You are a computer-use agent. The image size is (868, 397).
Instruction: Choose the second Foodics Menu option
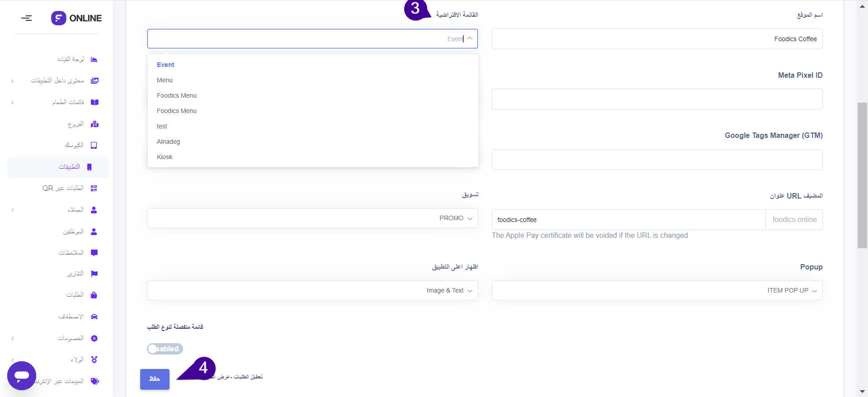tap(313, 111)
